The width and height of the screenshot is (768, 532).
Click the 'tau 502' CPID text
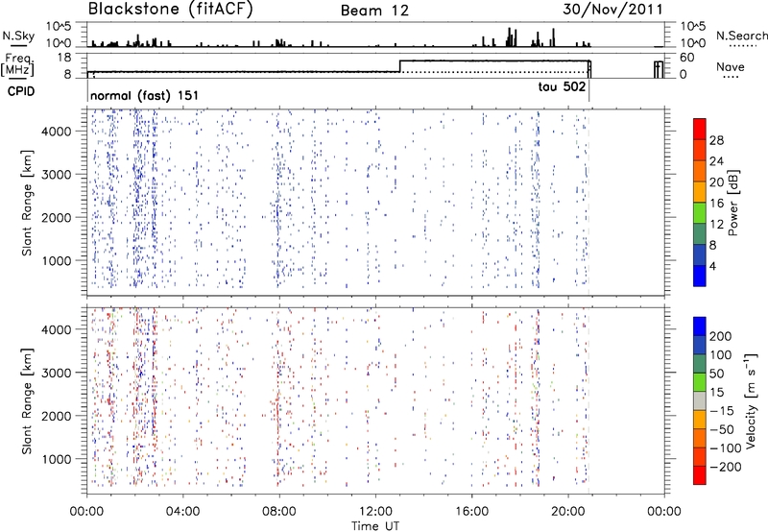[562, 86]
